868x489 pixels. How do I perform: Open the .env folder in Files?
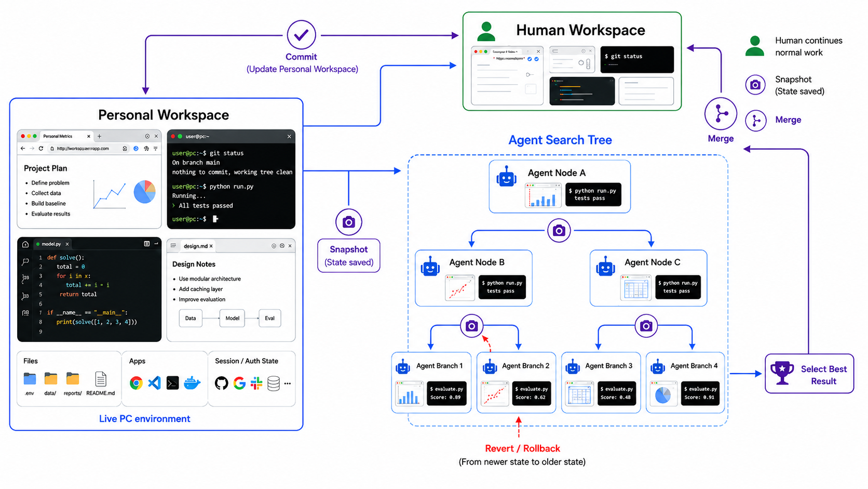tap(30, 379)
